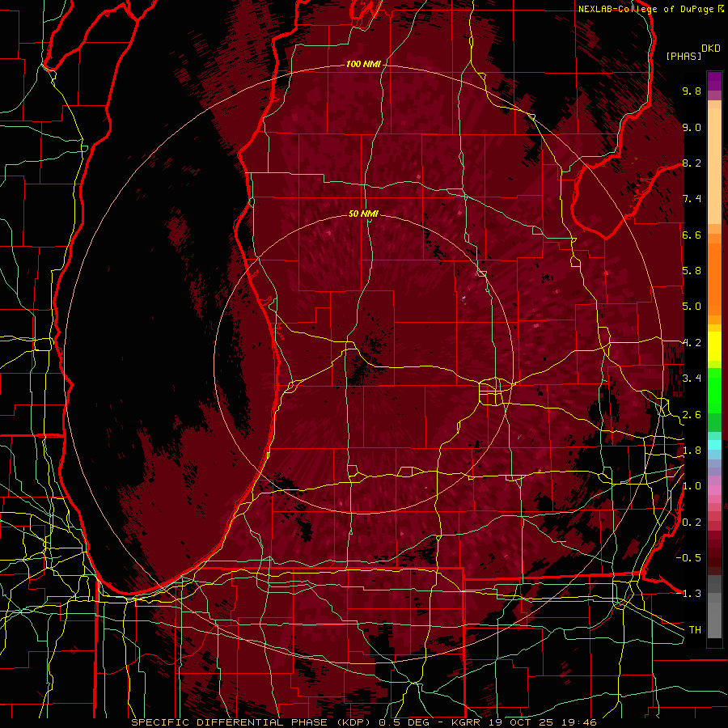Screen dimensions: 728x728
Task: Click the 8.2 legend value
Action: [692, 163]
